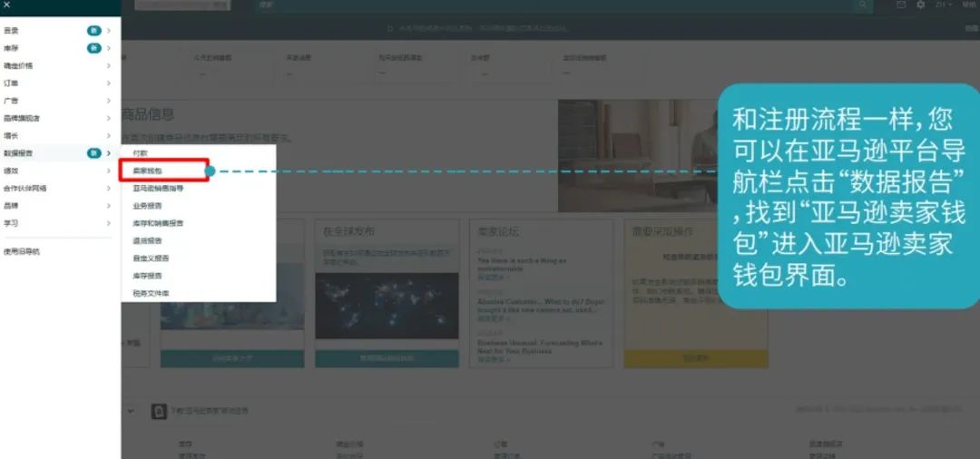
Task: Open the ZH language dropdown
Action: tap(943, 5)
